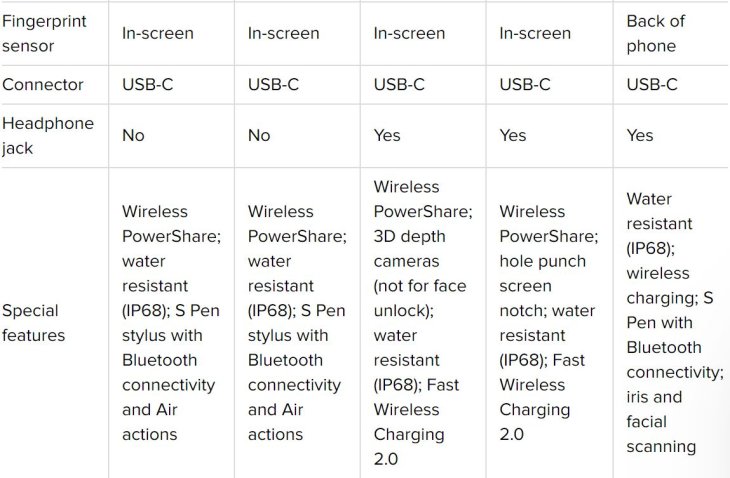This screenshot has width=730, height=478.
Task: Click the "Fingerprint sensor" row header
Action: click(43, 33)
